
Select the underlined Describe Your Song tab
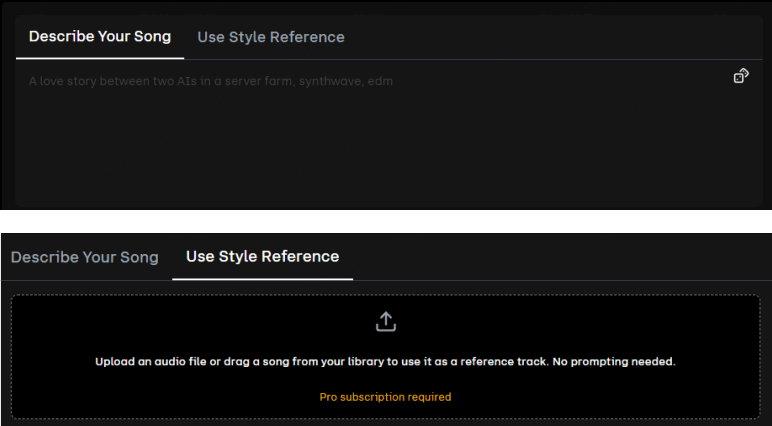point(100,37)
